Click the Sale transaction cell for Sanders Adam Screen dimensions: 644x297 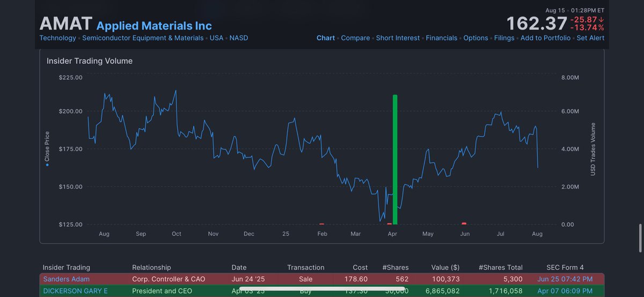pyautogui.click(x=306, y=279)
